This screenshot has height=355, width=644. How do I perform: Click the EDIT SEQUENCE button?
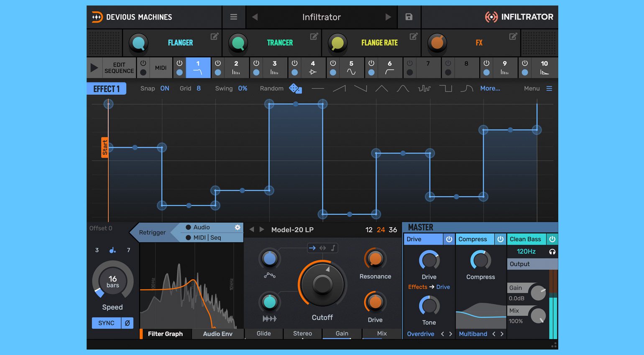pyautogui.click(x=119, y=68)
